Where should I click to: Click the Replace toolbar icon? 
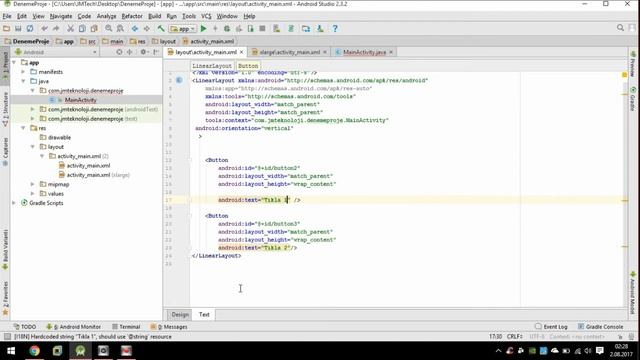120,29
